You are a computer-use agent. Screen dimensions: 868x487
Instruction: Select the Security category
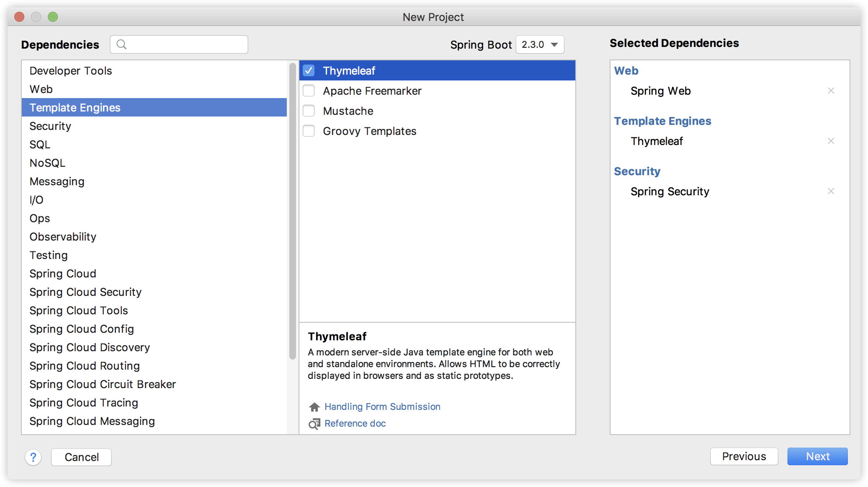(x=50, y=126)
